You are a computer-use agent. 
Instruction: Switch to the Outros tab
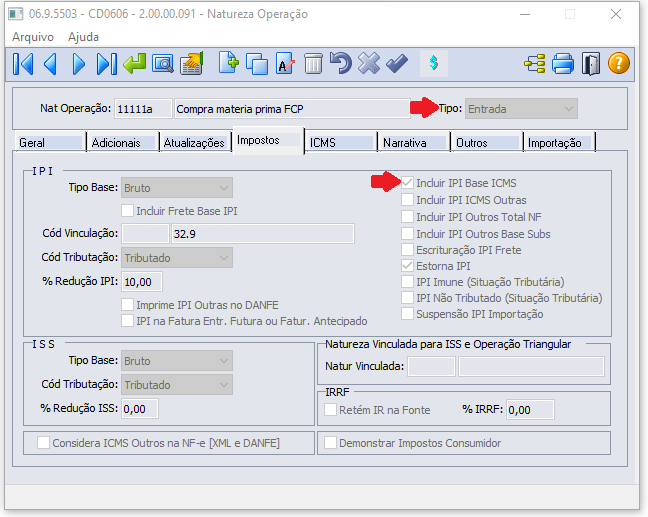click(487, 143)
